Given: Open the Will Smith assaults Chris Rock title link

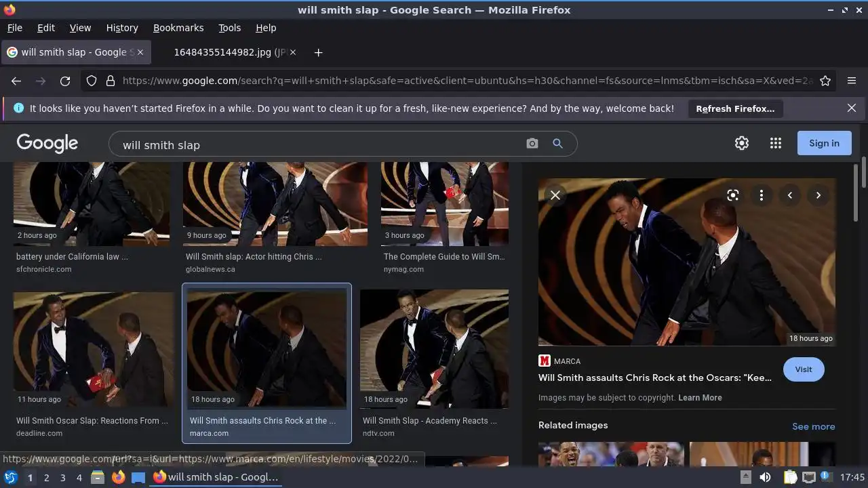Looking at the screenshot, I should tap(655, 378).
